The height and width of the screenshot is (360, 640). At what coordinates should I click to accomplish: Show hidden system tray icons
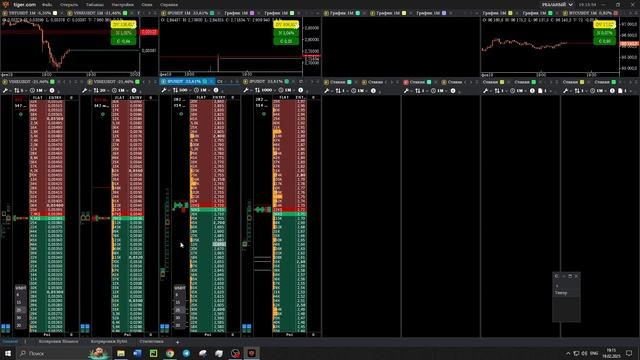click(568, 353)
